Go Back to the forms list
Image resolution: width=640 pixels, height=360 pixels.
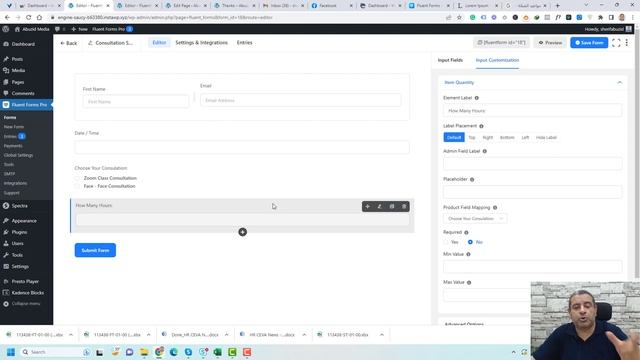[x=69, y=43]
